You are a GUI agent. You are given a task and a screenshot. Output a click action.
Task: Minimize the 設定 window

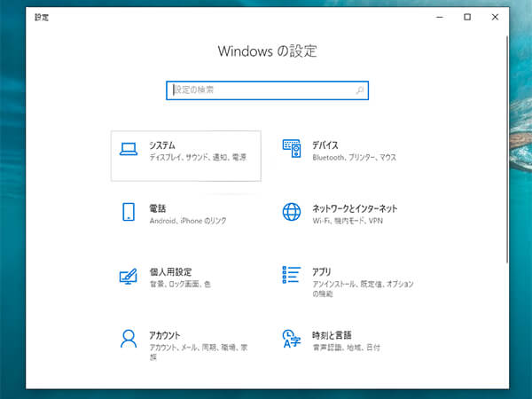(x=440, y=17)
